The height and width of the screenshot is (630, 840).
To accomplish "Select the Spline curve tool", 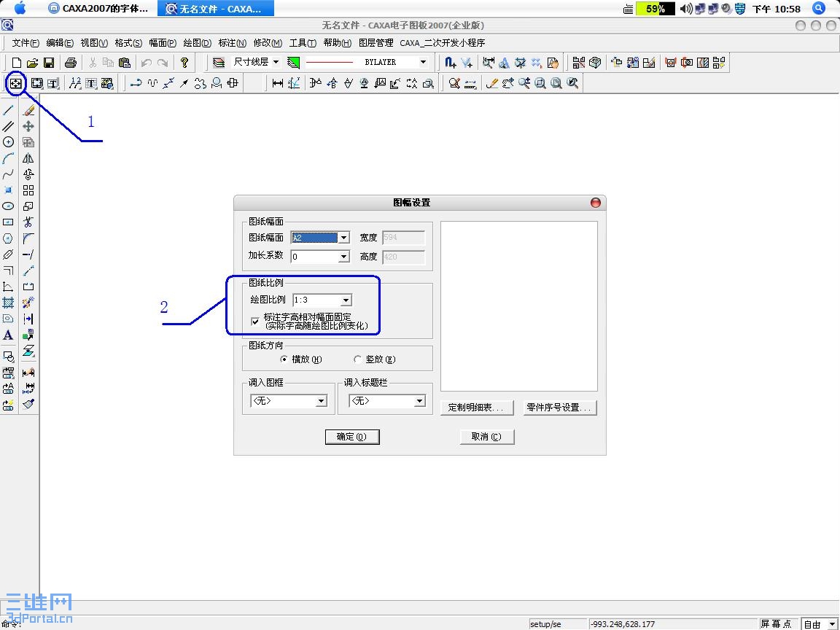I will 8,174.
